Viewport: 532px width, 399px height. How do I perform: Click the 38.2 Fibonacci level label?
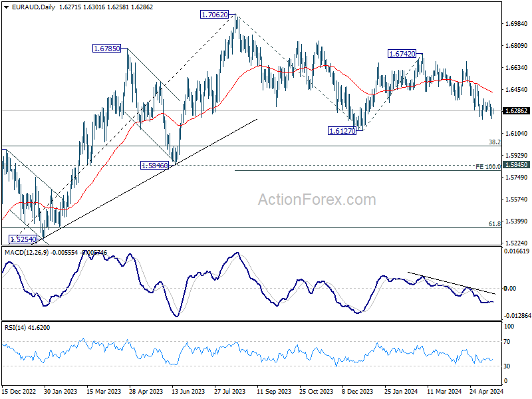click(x=495, y=142)
